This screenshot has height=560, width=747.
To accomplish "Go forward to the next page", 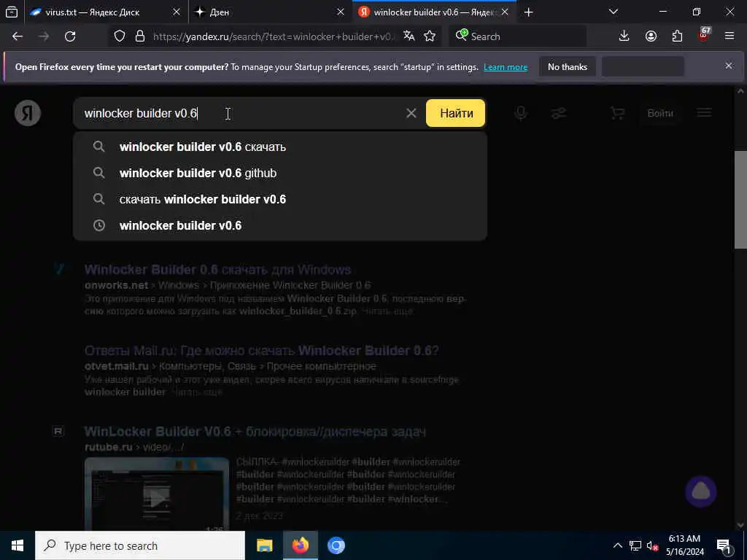I will click(x=44, y=36).
